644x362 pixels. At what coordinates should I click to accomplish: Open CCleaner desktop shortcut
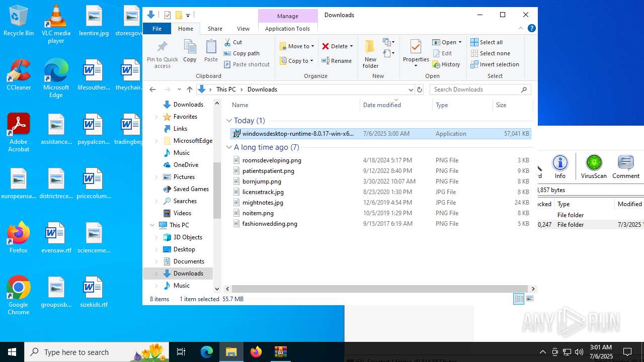pos(19,75)
